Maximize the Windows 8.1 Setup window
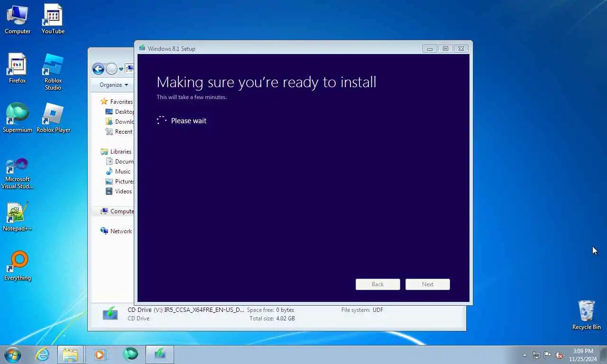 pyautogui.click(x=445, y=48)
